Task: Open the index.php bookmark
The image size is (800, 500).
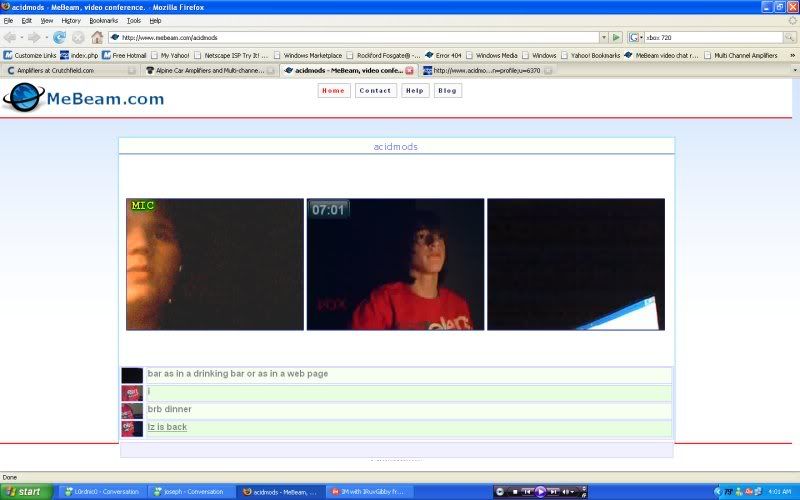Action: 79,55
